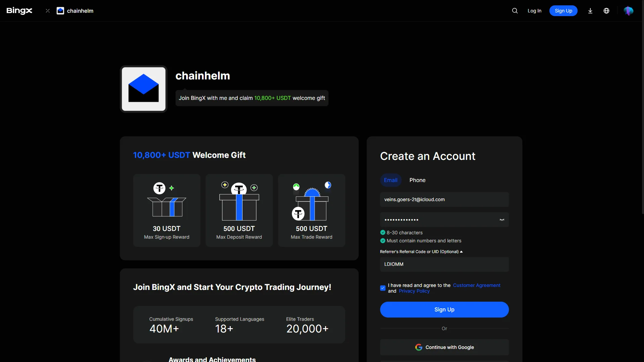Click the "Max Deposit Reward" label
The image size is (644, 362).
(x=239, y=237)
